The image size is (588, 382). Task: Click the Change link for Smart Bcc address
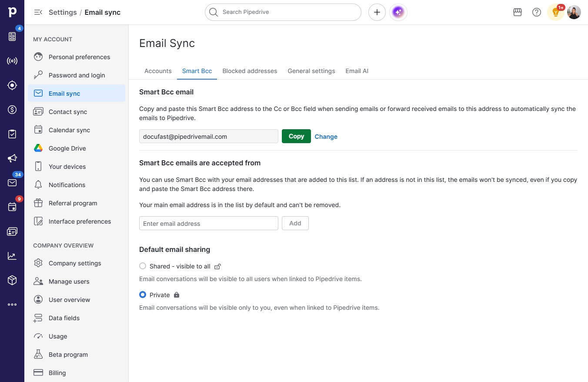pyautogui.click(x=326, y=137)
